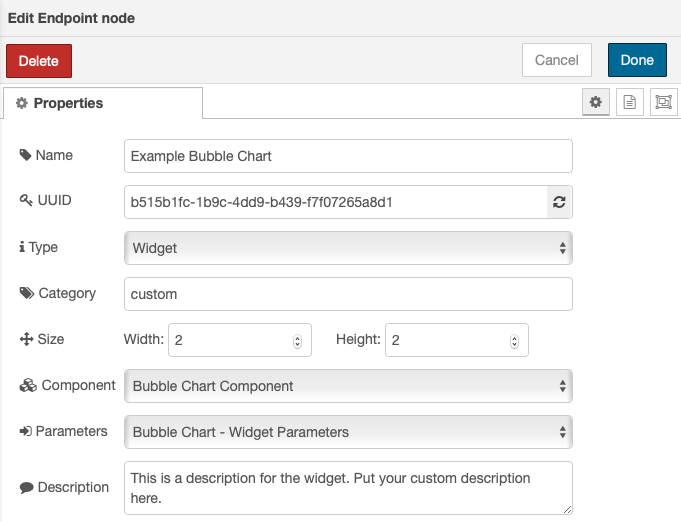The height and width of the screenshot is (522, 681).
Task: Adjust the Width stepper arrows
Action: (298, 341)
